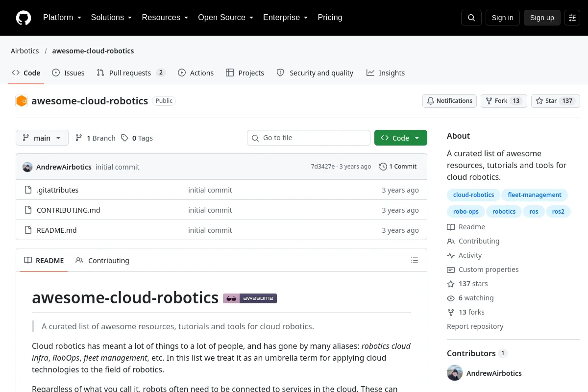Select the README tab in file viewer
This screenshot has width=588, height=392.
(x=44, y=261)
